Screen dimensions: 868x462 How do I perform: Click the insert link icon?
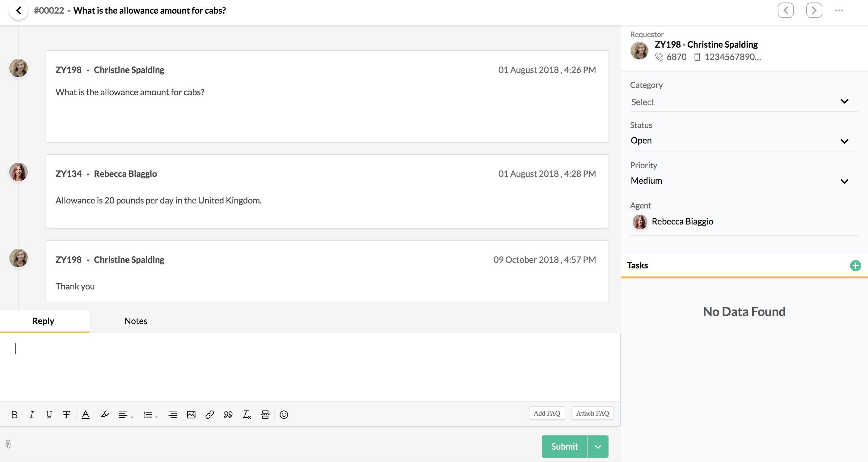tap(210, 414)
